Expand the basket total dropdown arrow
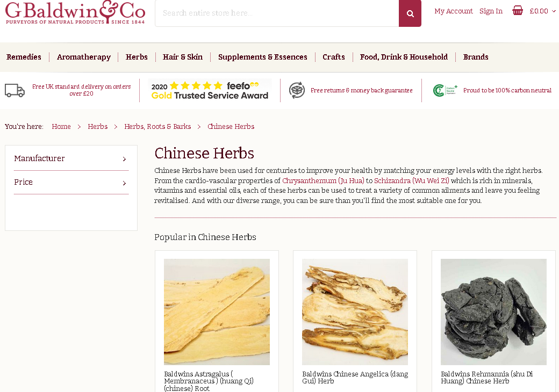Image resolution: width=559 pixels, height=392 pixels. tap(554, 11)
